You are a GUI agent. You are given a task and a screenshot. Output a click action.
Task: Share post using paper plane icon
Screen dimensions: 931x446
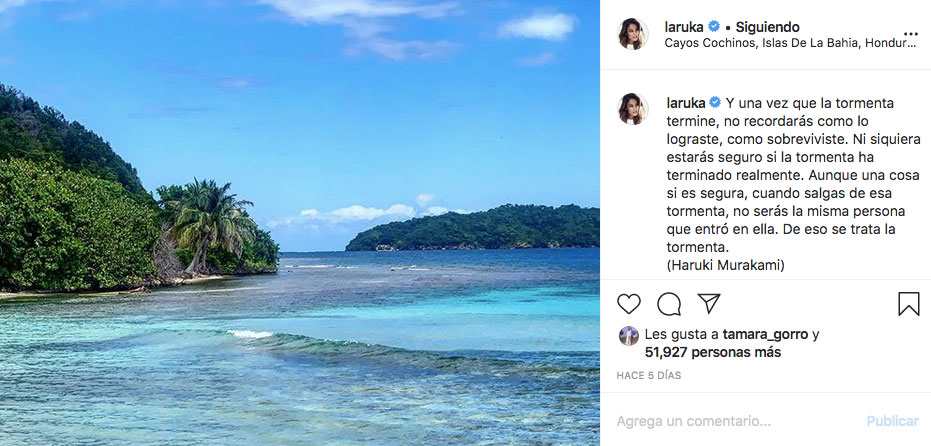coord(709,304)
